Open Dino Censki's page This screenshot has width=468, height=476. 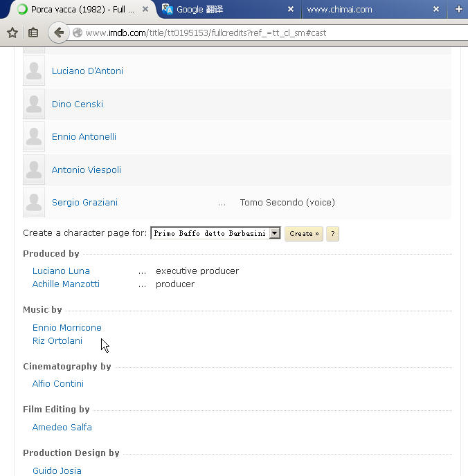point(78,104)
